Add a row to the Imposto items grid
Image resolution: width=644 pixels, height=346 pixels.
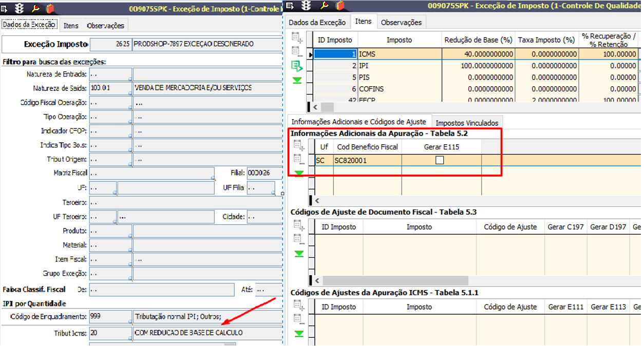(297, 37)
